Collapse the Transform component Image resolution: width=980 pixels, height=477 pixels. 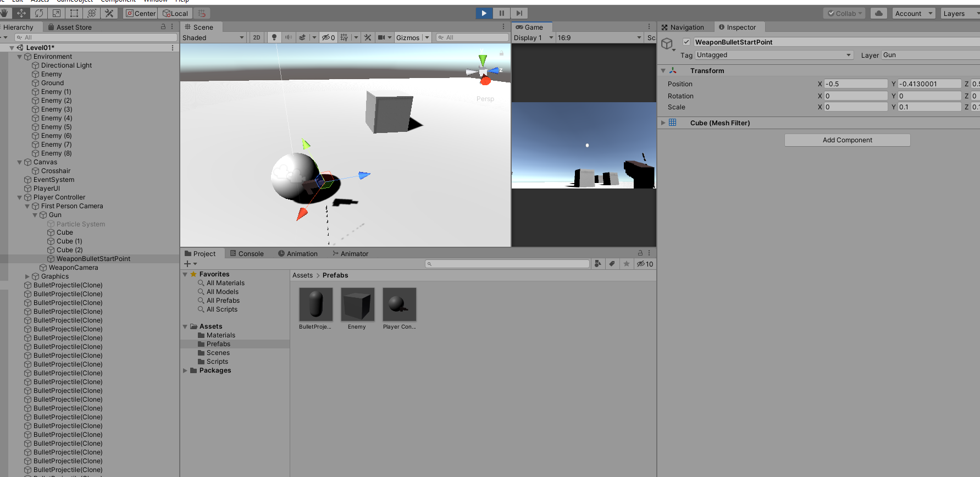(x=663, y=70)
